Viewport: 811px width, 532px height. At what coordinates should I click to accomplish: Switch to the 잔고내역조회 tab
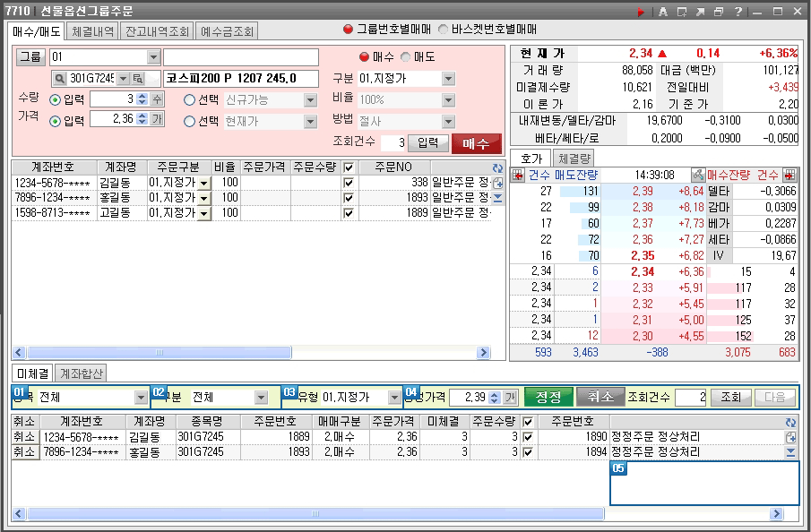tap(157, 31)
